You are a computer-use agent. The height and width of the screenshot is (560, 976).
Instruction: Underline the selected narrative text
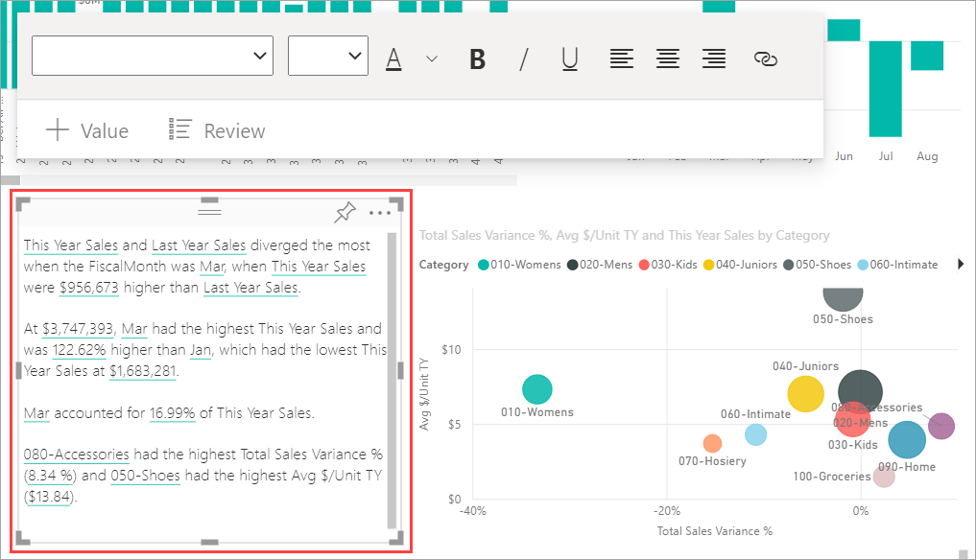coord(569,58)
